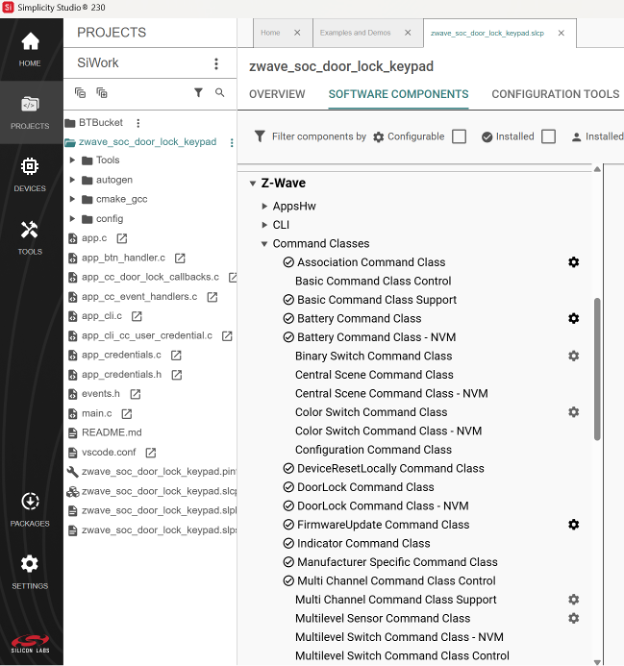The width and height of the screenshot is (624, 666).
Task: Expand the autogen folder
Action: point(72,180)
